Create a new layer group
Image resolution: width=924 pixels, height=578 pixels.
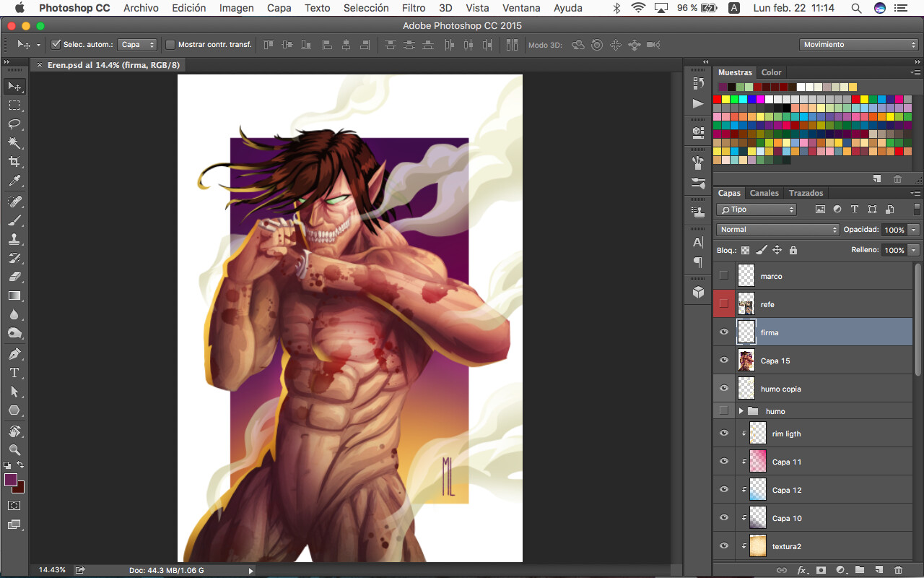point(859,570)
